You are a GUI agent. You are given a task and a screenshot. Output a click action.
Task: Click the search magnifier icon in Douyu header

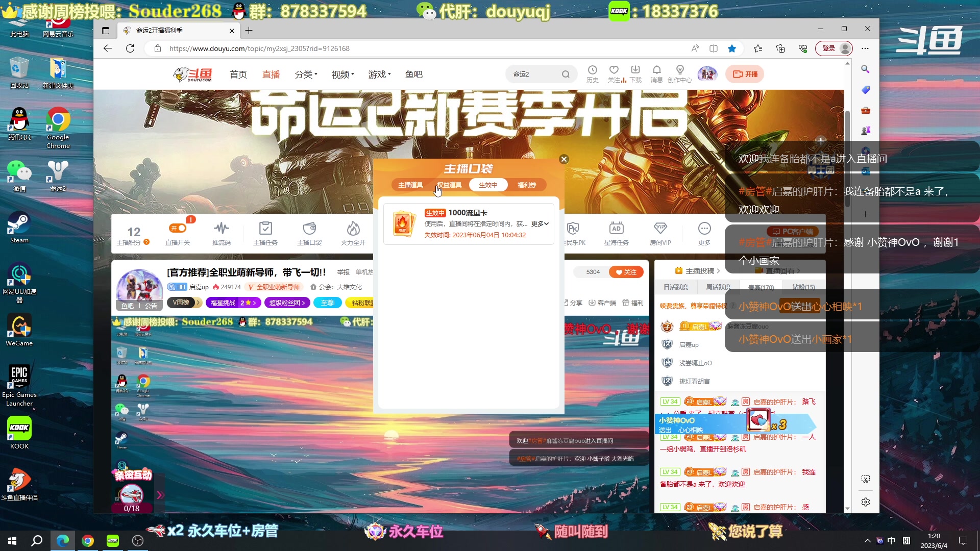[566, 74]
